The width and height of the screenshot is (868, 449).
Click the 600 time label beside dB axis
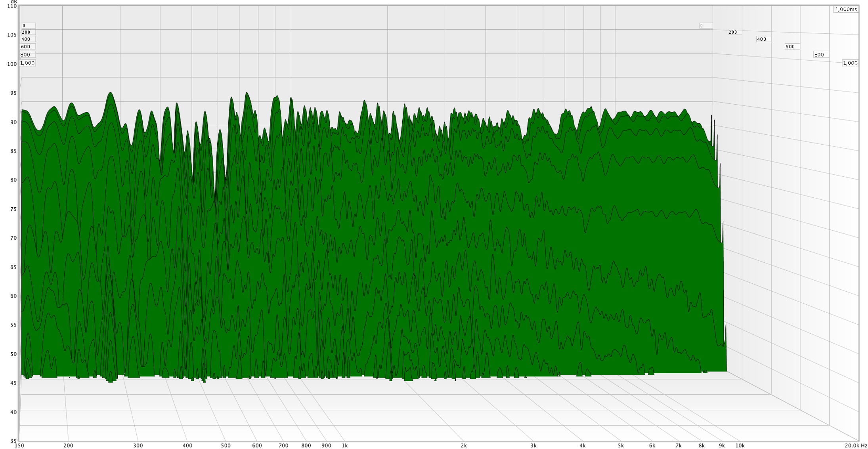[27, 46]
